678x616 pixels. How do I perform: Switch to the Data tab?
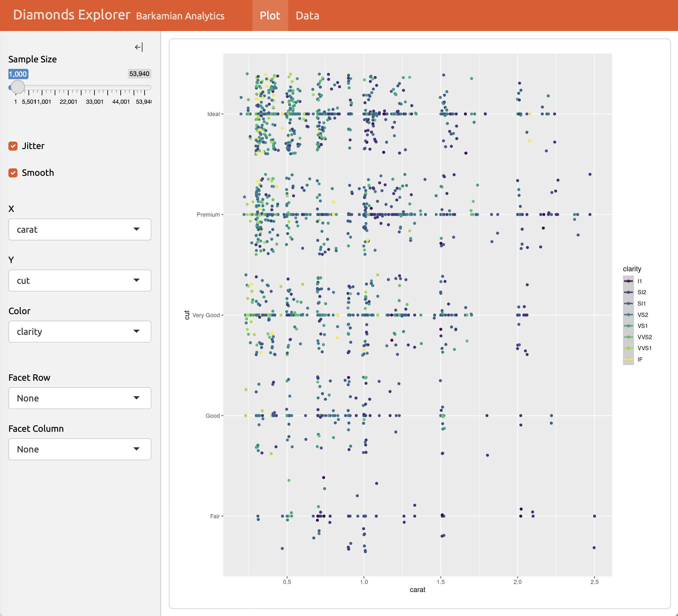point(307,16)
